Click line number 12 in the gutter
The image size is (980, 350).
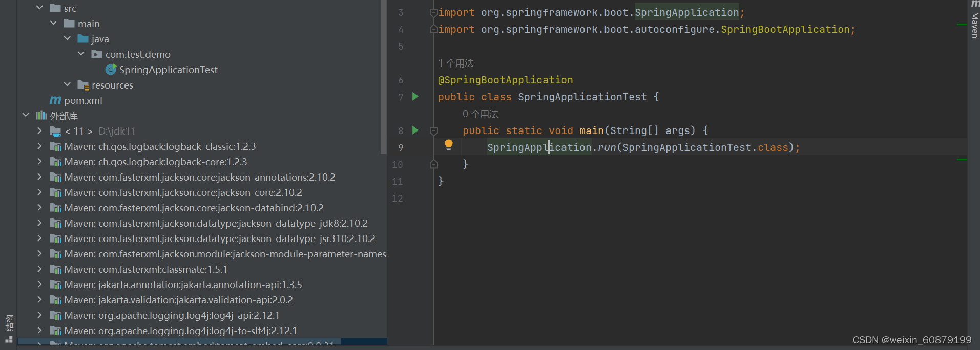click(398, 199)
